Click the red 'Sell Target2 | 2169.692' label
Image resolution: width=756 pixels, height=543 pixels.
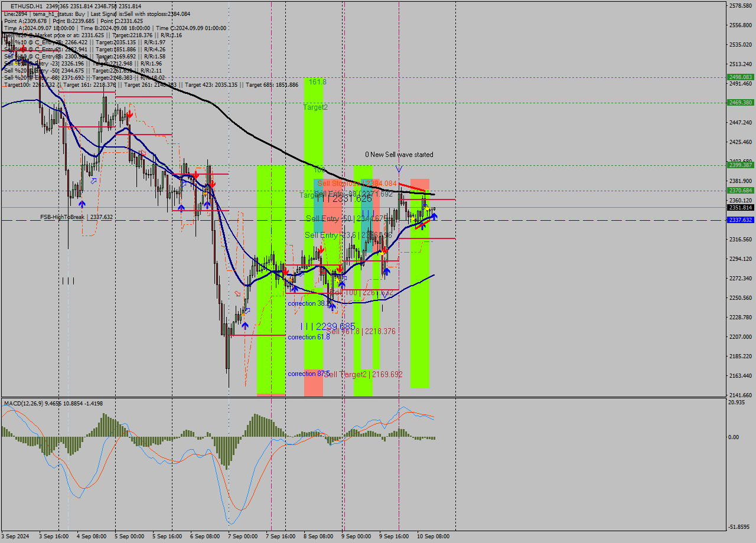tap(364, 374)
